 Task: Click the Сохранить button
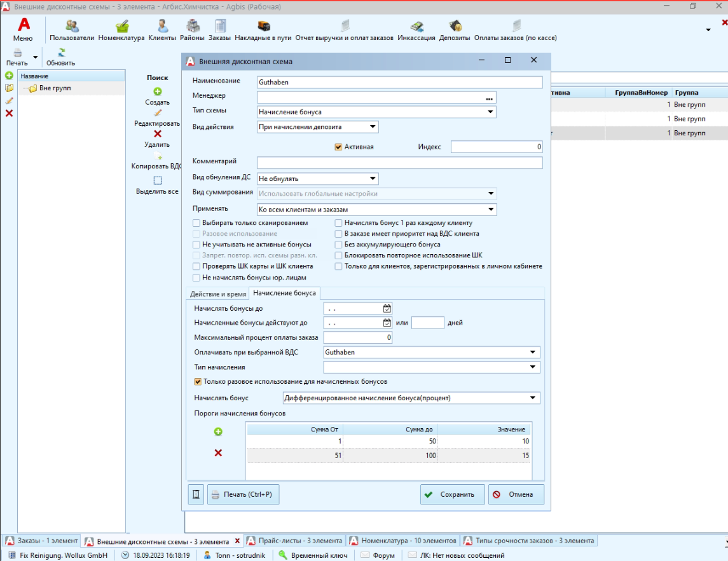(452, 494)
